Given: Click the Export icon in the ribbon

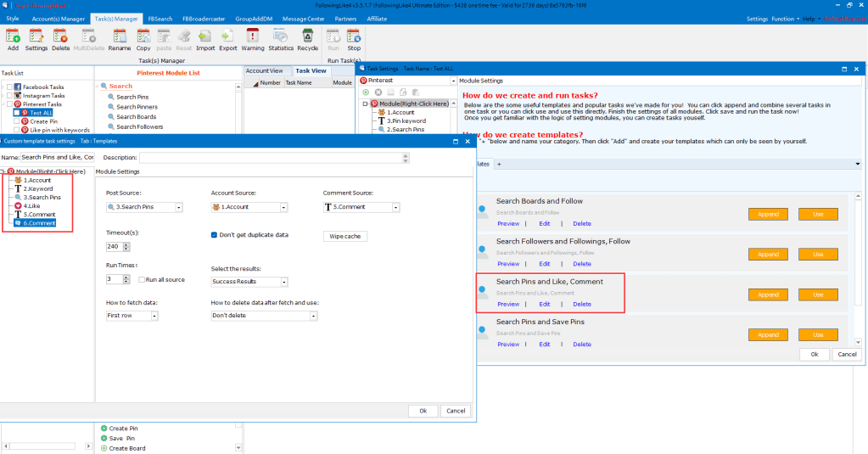Looking at the screenshot, I should point(228,38).
